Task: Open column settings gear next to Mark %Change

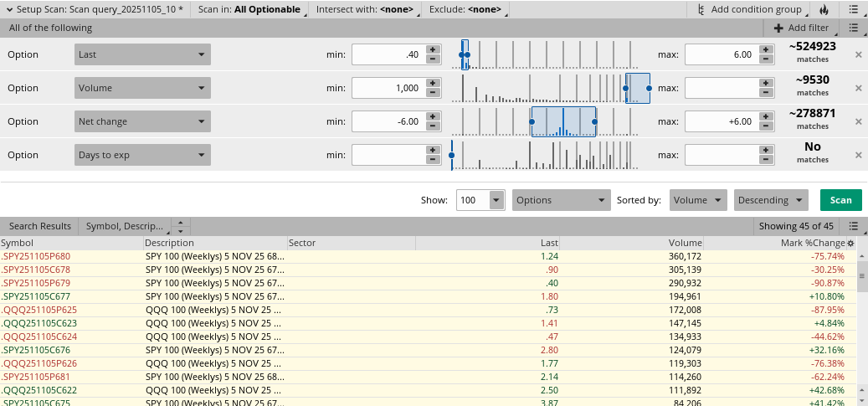Action: [x=850, y=243]
